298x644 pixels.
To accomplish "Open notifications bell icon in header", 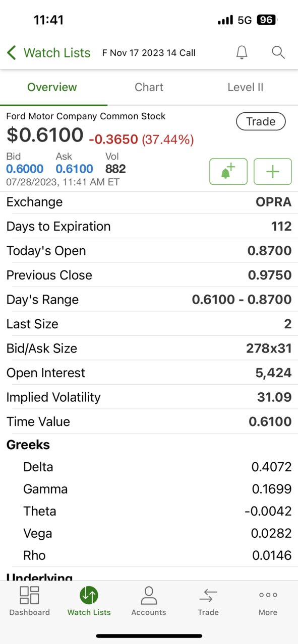I will (x=242, y=52).
